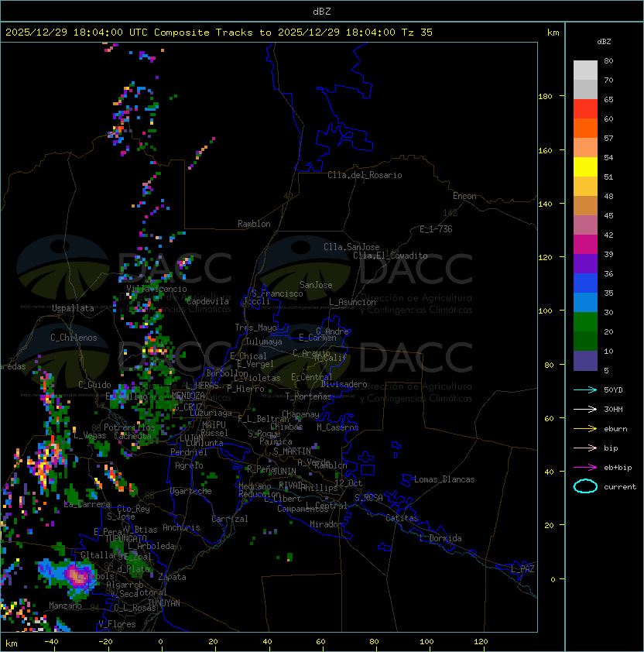Click the 'Villavicencio' map label
This screenshot has height=652, width=644.
156,289
